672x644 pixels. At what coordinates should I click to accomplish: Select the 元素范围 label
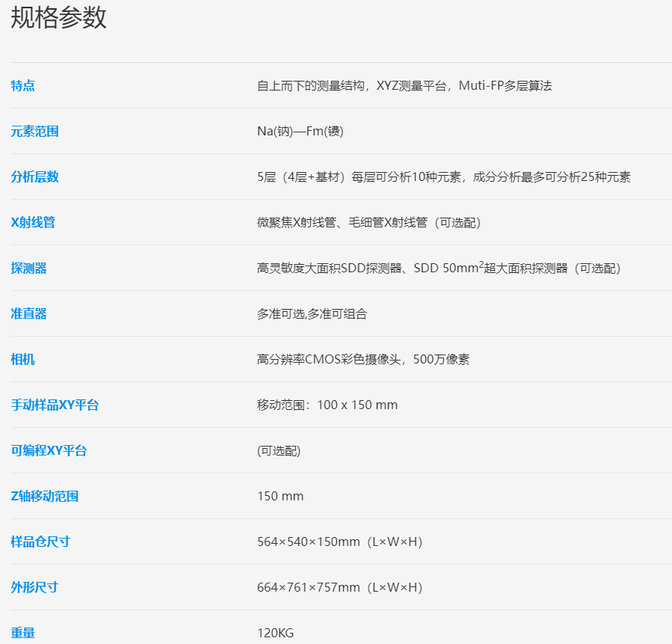tap(35, 132)
